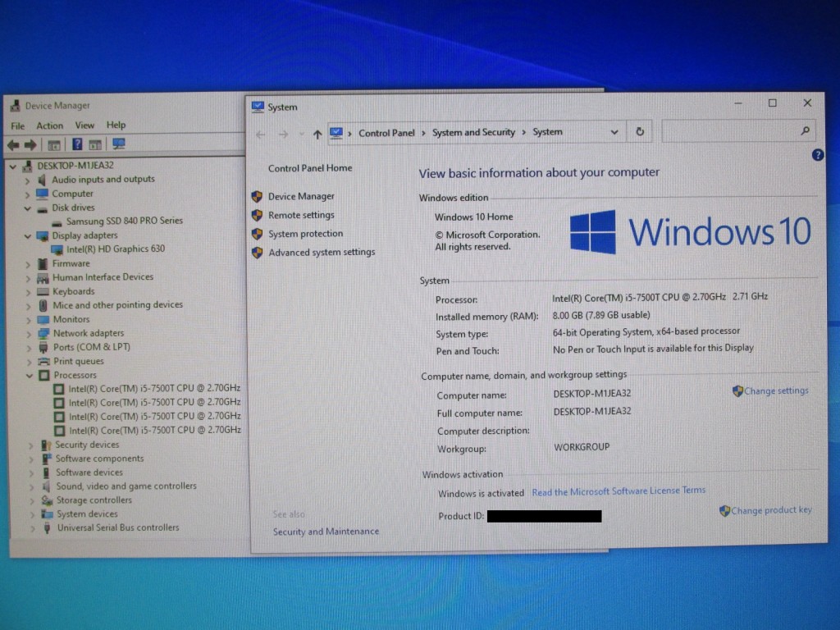This screenshot has width=840, height=630.
Task: Expand the Software components node
Action: 31,459
